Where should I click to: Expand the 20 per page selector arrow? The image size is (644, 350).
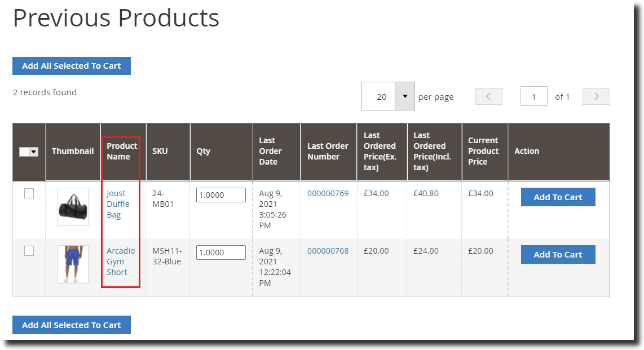[404, 96]
